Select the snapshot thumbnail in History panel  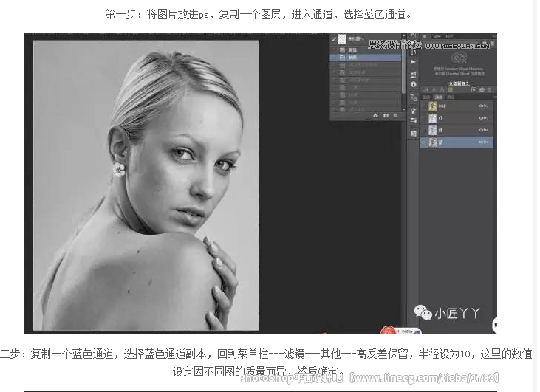[342, 38]
